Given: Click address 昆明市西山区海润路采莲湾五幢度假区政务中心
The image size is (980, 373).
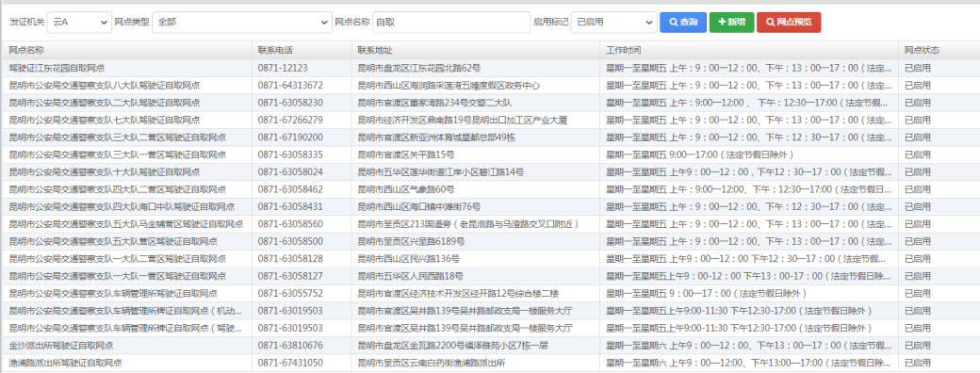Looking at the screenshot, I should 449,85.
